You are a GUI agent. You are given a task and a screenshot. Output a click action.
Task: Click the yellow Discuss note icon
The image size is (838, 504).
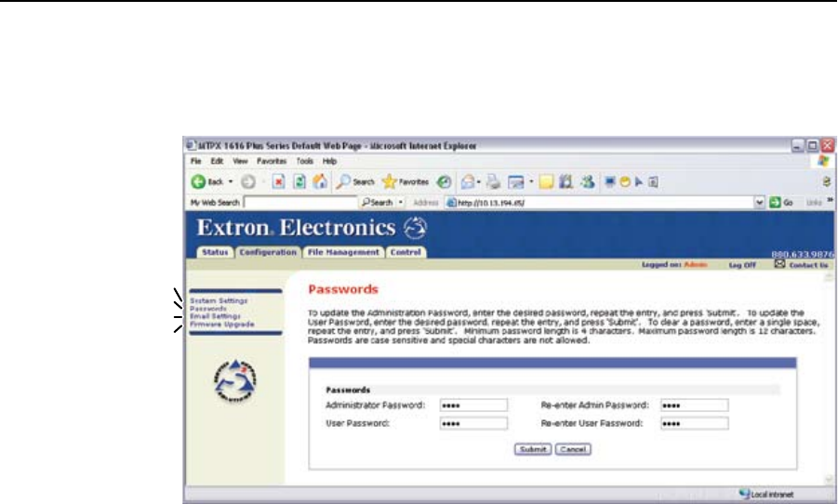(546, 181)
